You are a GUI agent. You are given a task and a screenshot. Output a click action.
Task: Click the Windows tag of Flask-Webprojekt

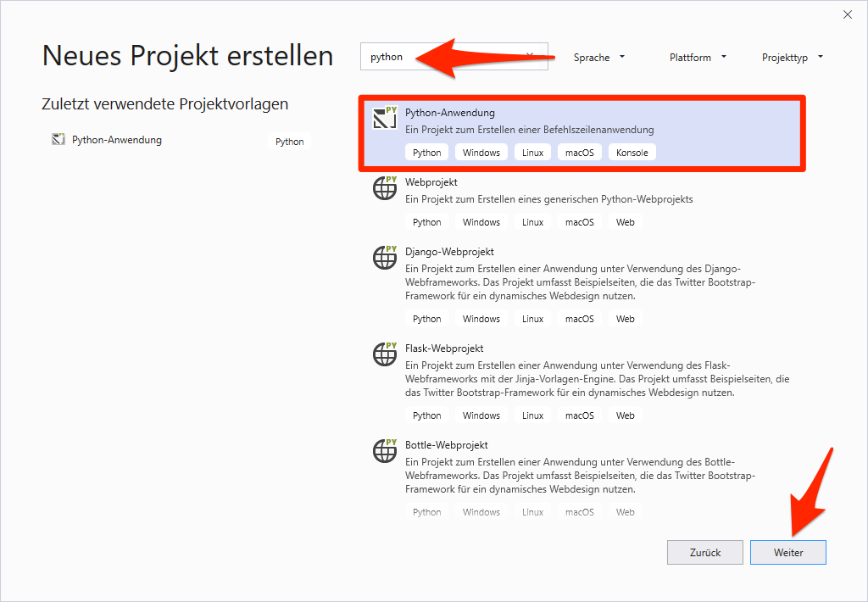tap(481, 415)
